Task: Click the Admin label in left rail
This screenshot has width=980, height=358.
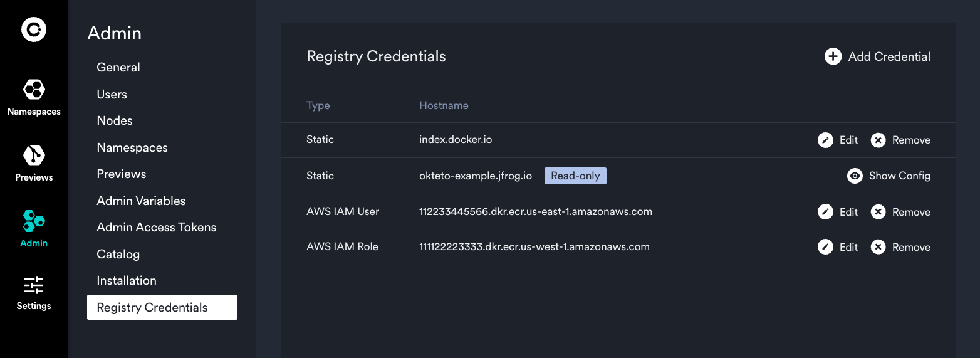Action: click(x=34, y=243)
